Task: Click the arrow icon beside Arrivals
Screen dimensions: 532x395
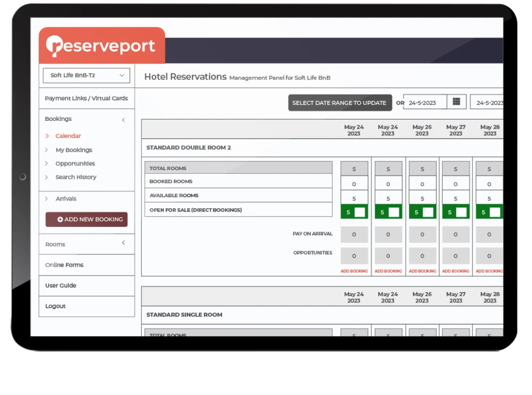Action: 47,198
